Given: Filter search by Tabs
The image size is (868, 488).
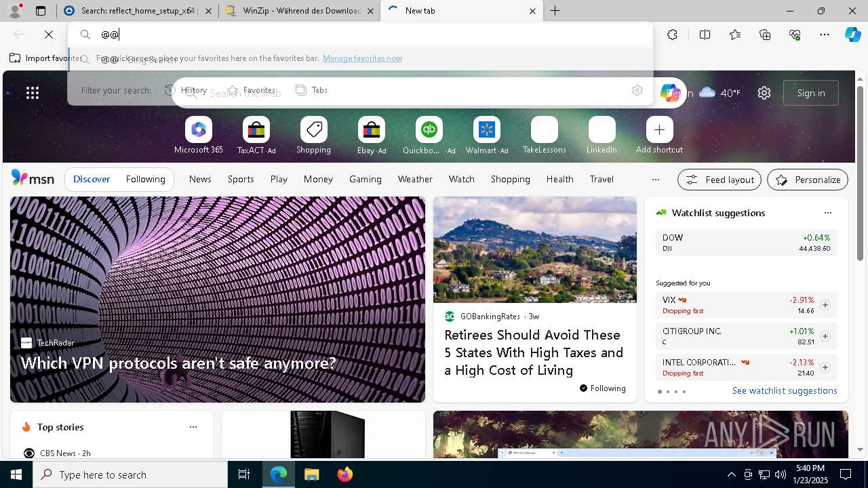Looking at the screenshot, I should point(312,90).
